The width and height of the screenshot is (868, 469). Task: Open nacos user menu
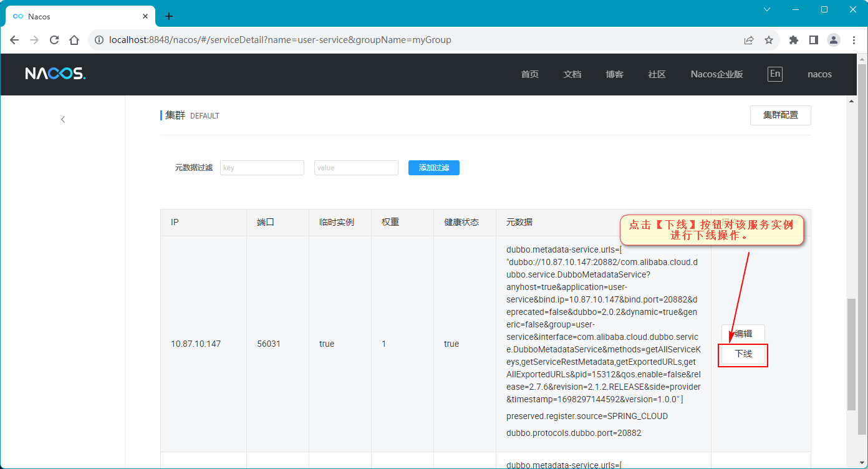pyautogui.click(x=819, y=74)
